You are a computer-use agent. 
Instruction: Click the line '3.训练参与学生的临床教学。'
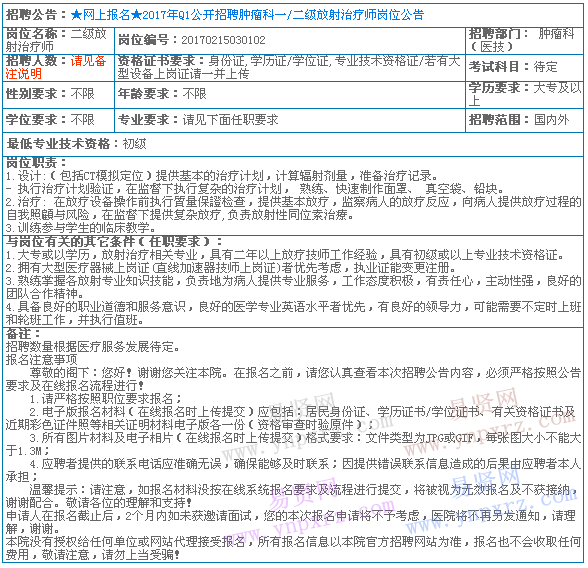(81, 228)
